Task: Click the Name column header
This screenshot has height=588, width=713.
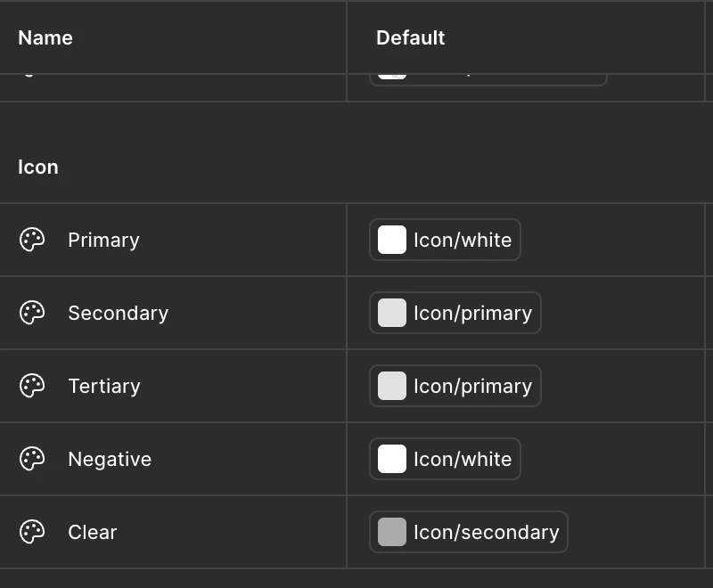Action: (45, 37)
